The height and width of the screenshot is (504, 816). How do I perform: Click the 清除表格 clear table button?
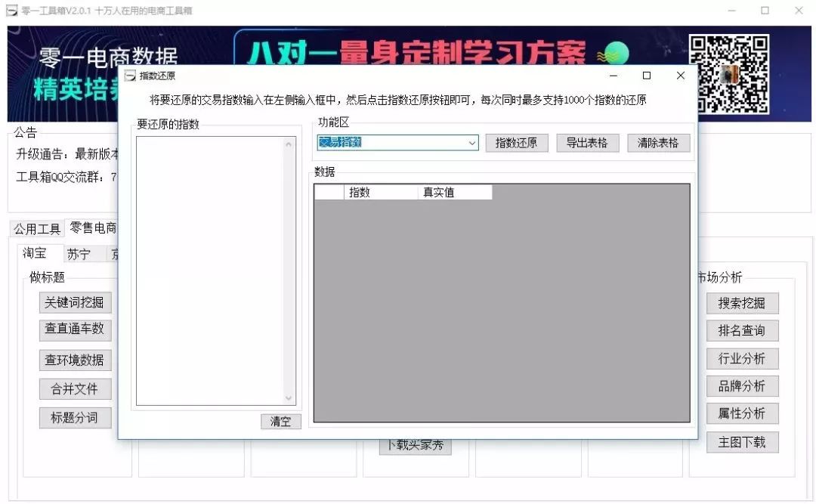tap(658, 143)
